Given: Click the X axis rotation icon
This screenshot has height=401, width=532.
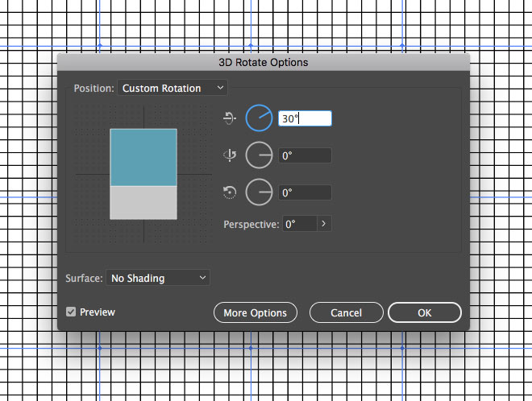Looking at the screenshot, I should pos(230,118).
